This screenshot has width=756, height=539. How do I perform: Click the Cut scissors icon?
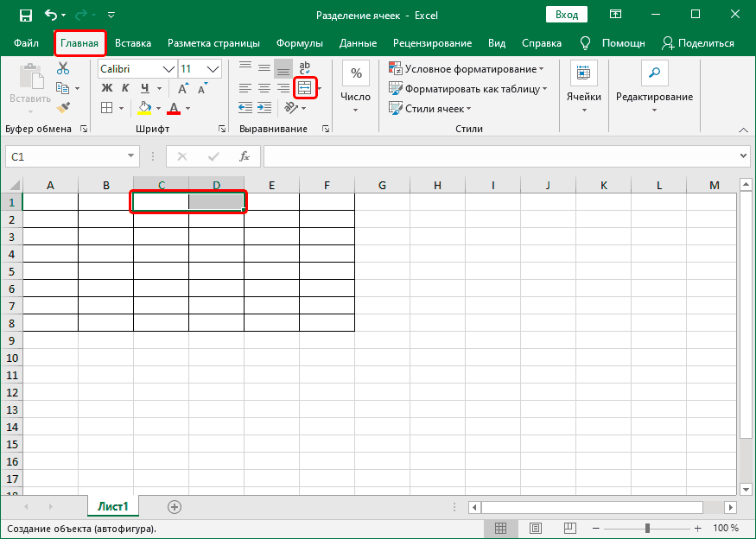(x=63, y=69)
